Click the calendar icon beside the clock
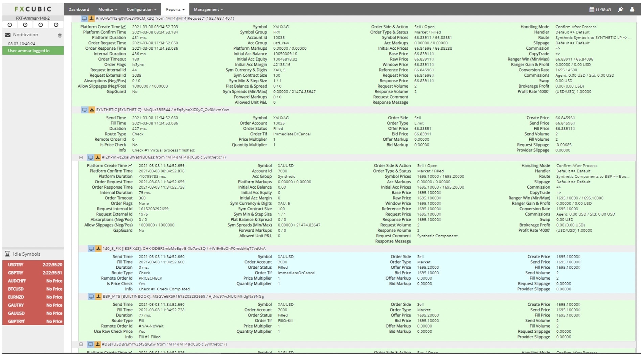644x358 pixels. click(x=592, y=9)
